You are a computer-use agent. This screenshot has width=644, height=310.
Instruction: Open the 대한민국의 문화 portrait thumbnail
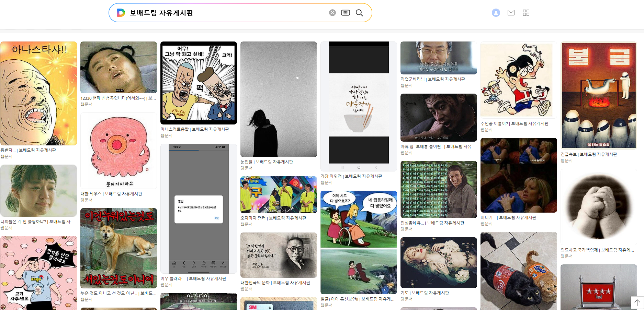click(279, 255)
